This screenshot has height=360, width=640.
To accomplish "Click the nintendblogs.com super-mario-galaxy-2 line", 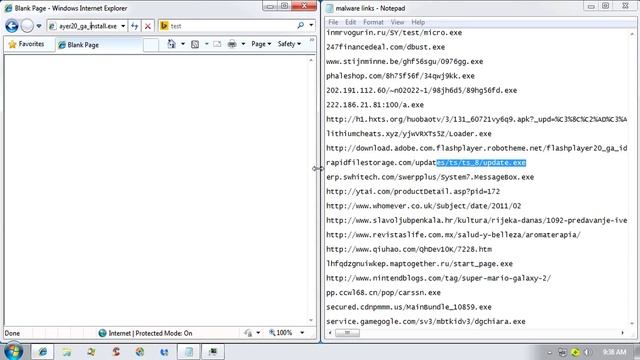I will (x=438, y=278).
